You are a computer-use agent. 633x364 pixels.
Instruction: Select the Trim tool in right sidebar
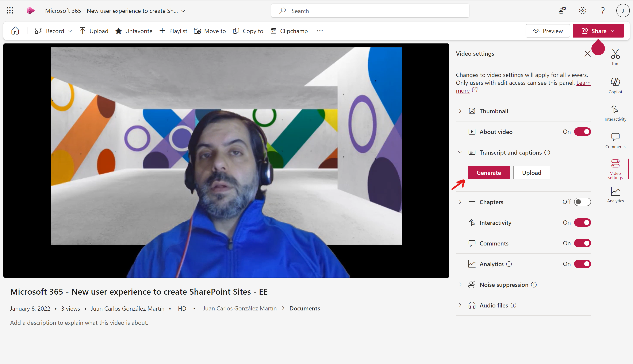click(x=615, y=56)
